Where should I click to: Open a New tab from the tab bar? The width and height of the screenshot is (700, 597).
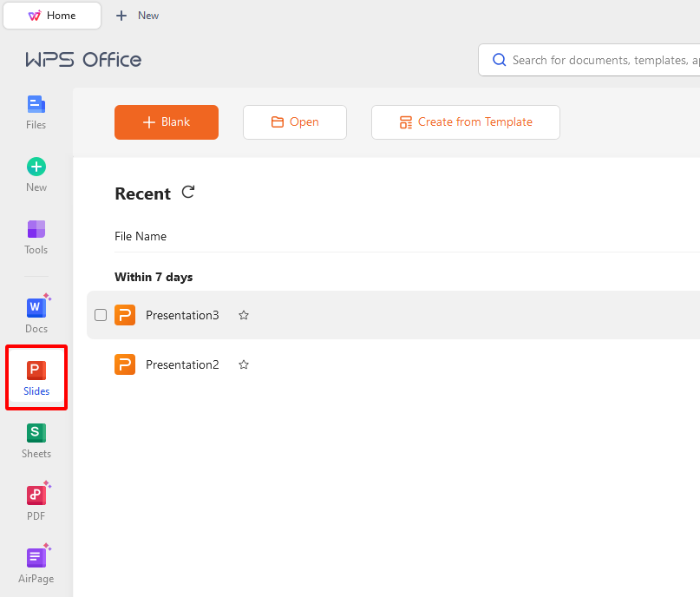click(137, 16)
